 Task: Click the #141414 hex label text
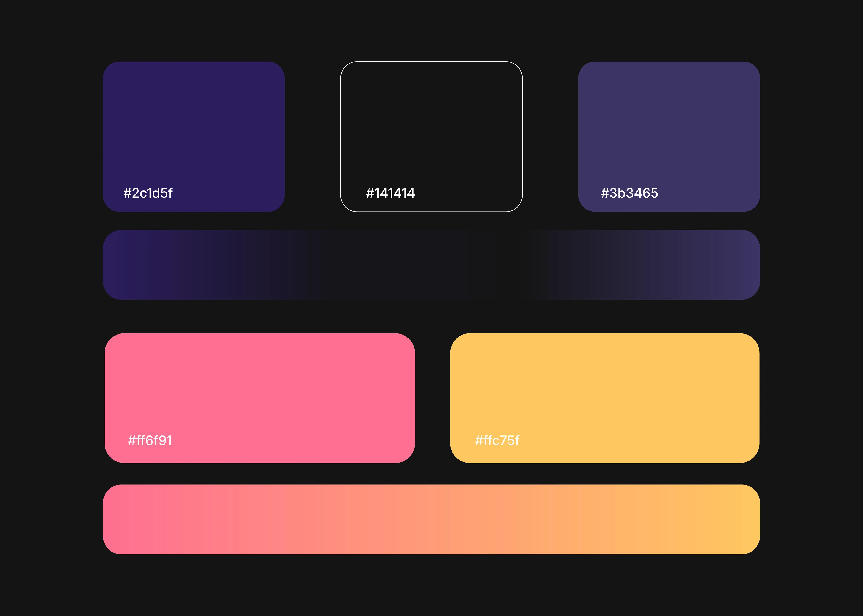click(x=390, y=193)
